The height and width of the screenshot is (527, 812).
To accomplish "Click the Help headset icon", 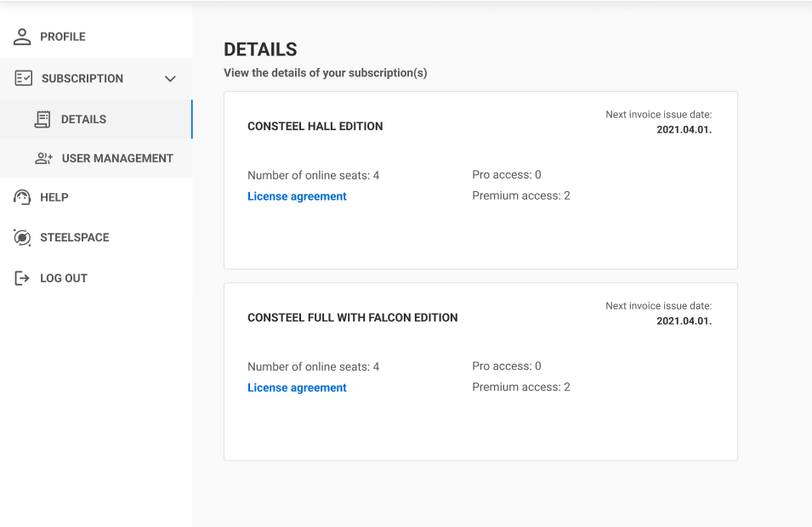I will click(x=22, y=197).
